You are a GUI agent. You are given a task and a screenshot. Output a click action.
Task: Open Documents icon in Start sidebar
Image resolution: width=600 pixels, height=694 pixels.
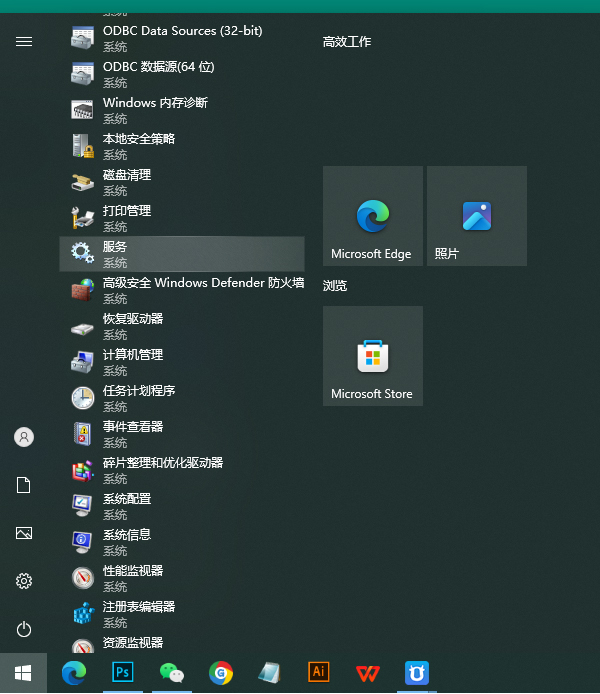(x=24, y=485)
